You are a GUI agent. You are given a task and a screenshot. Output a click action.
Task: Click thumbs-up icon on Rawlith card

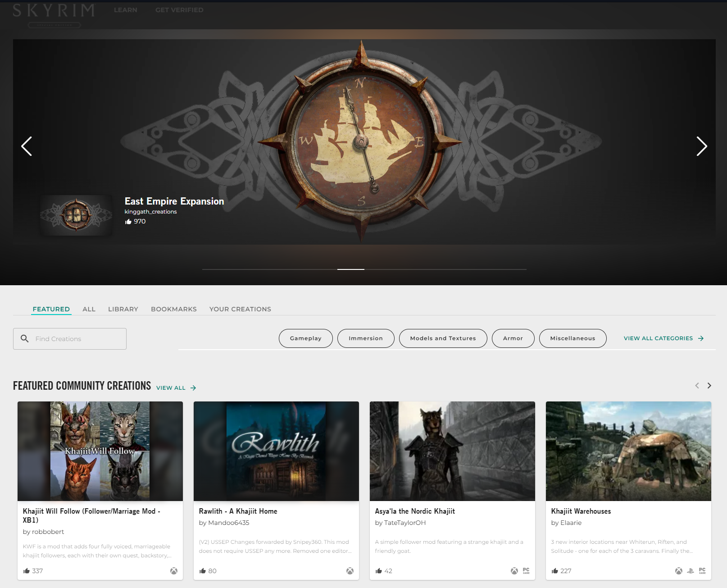tap(203, 571)
